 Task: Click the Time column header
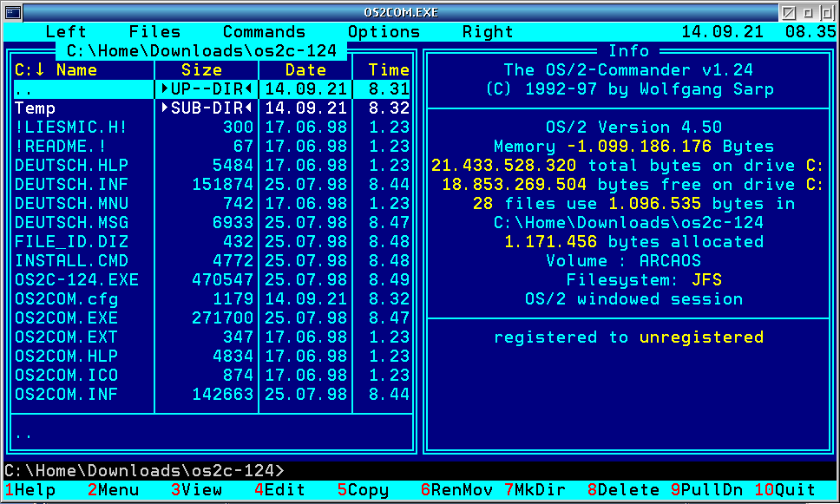tap(389, 69)
